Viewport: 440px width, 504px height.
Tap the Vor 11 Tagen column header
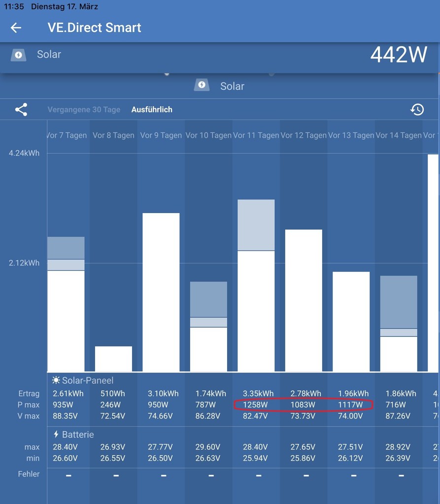[256, 135]
